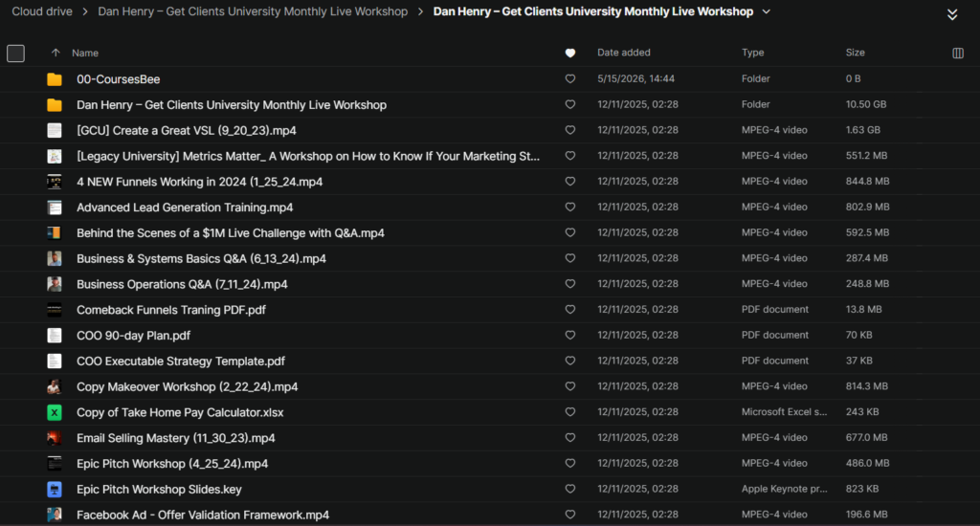
Task: Select Facebook Ad - Offer Validation Framework.mp4
Action: [203, 515]
